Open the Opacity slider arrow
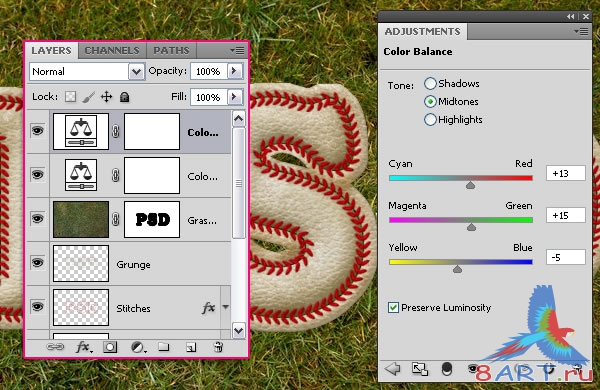 click(235, 71)
